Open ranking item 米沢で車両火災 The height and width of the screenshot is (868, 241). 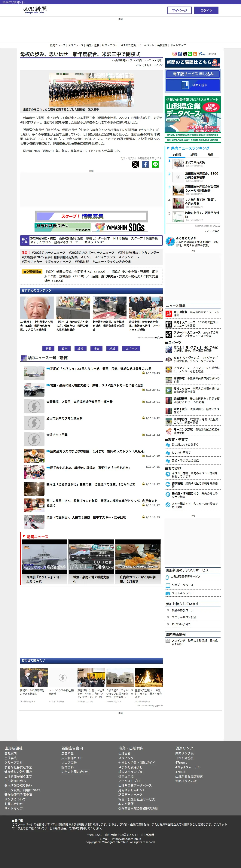click(x=195, y=162)
